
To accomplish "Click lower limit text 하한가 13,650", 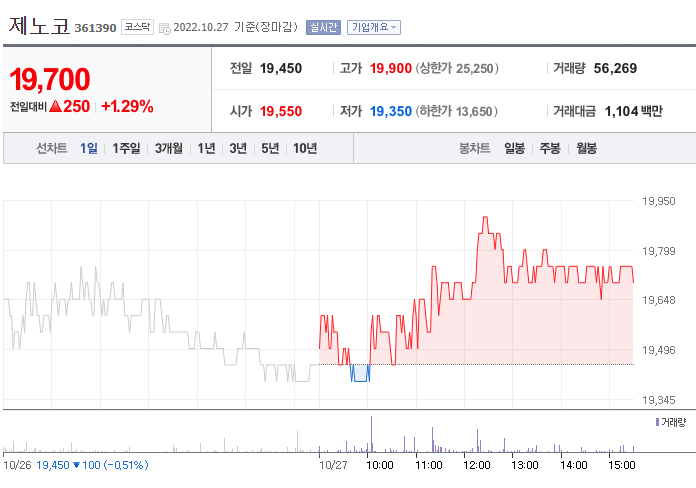I will (x=457, y=111).
